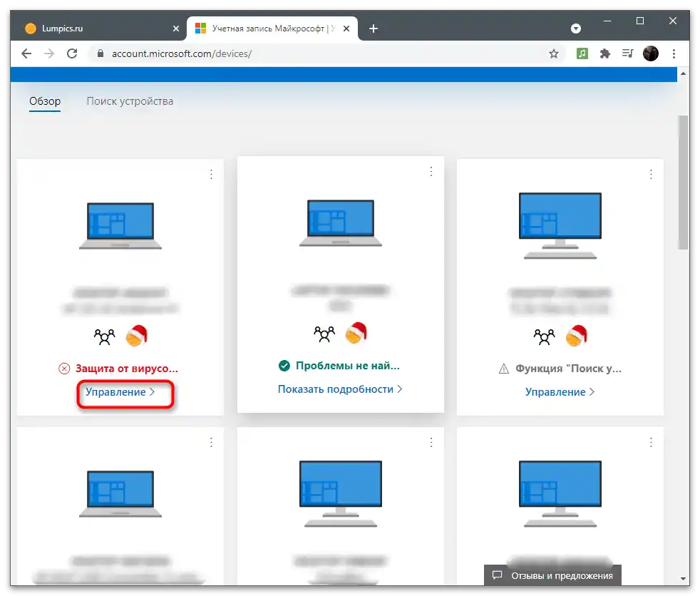Maximize the Chrome window
The height and width of the screenshot is (596, 700).
click(639, 21)
